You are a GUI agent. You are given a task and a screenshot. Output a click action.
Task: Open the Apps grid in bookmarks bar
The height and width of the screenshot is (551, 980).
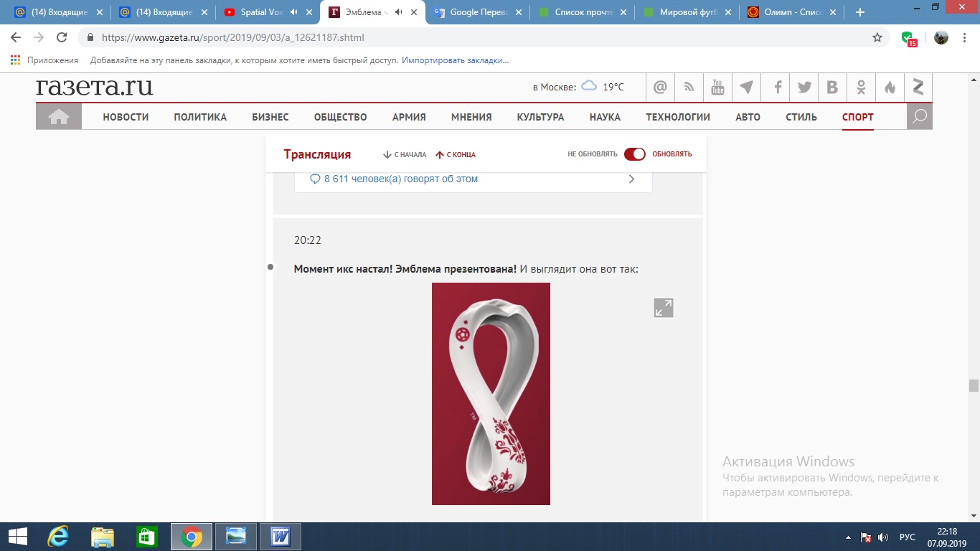pyautogui.click(x=16, y=60)
